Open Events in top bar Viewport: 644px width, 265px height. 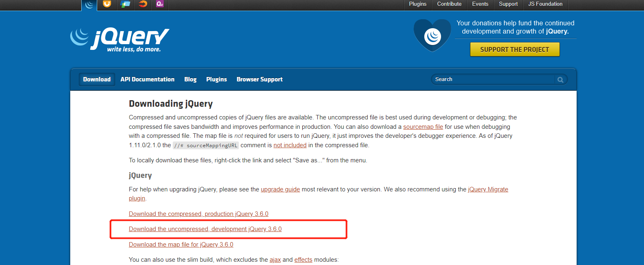tap(480, 4)
